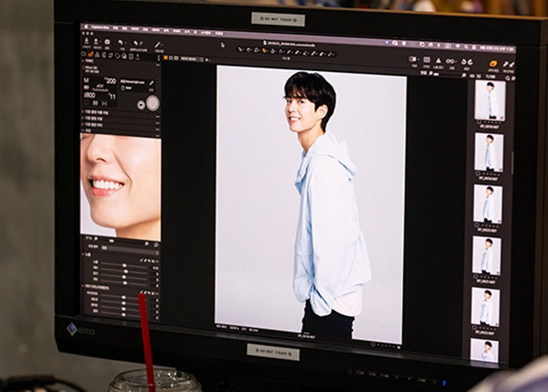Click the import images icon in the toolbar
The width and height of the screenshot is (548, 392).
coord(88,42)
